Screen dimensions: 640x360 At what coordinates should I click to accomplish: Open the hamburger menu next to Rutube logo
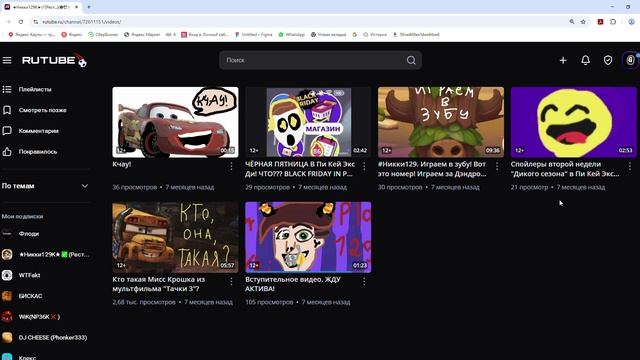[x=7, y=60]
